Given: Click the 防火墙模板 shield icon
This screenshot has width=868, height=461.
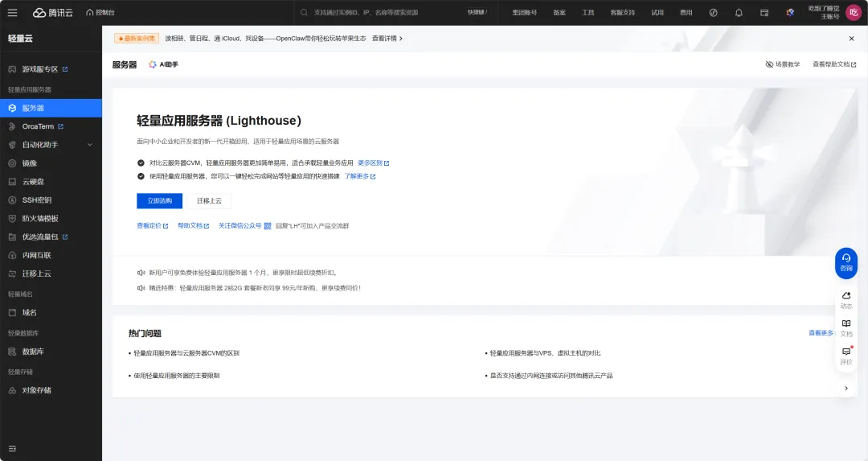Looking at the screenshot, I should 12,218.
